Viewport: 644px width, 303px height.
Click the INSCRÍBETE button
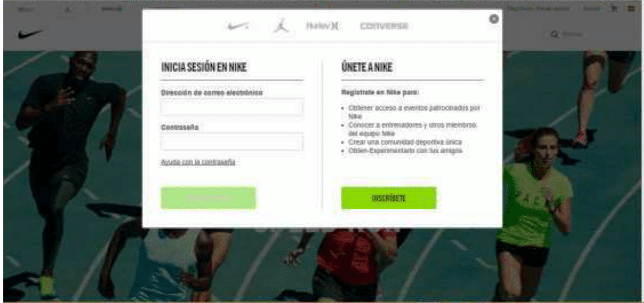[388, 198]
